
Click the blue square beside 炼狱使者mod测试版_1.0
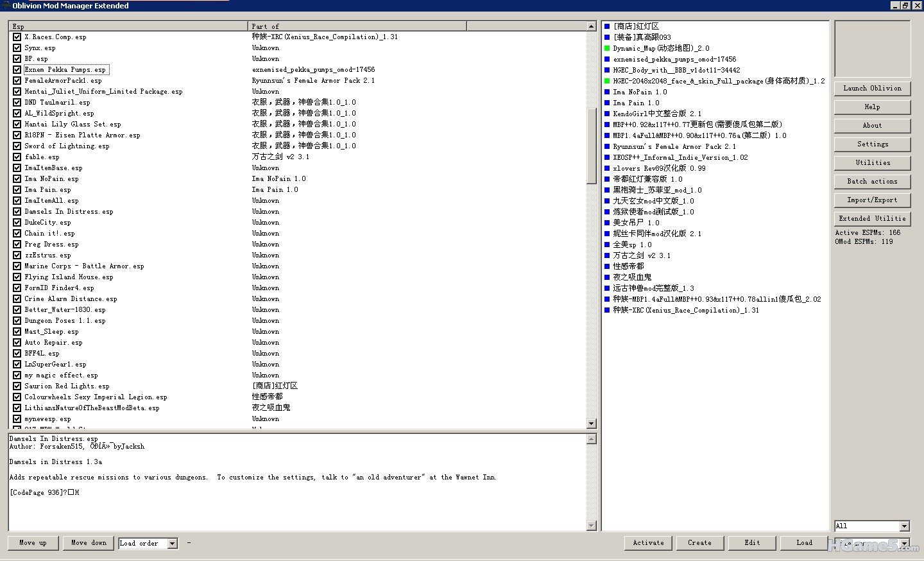(x=607, y=212)
